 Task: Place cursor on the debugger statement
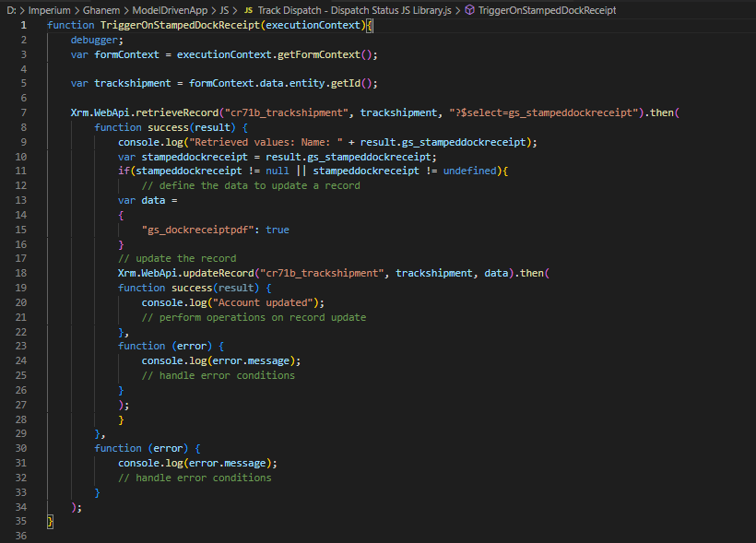(97, 40)
